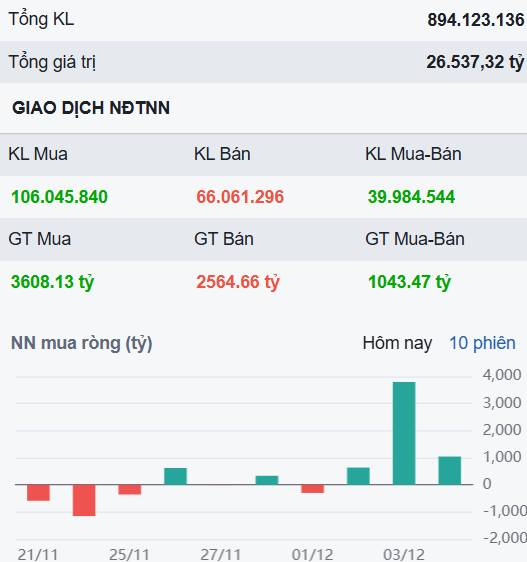The width and height of the screenshot is (527, 562).
Task: Select the Tổng KL value 894.123.136
Action: [476, 20]
